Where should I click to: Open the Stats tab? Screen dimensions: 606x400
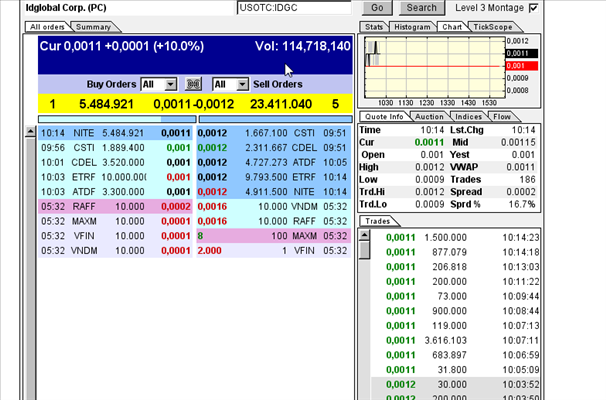click(374, 27)
